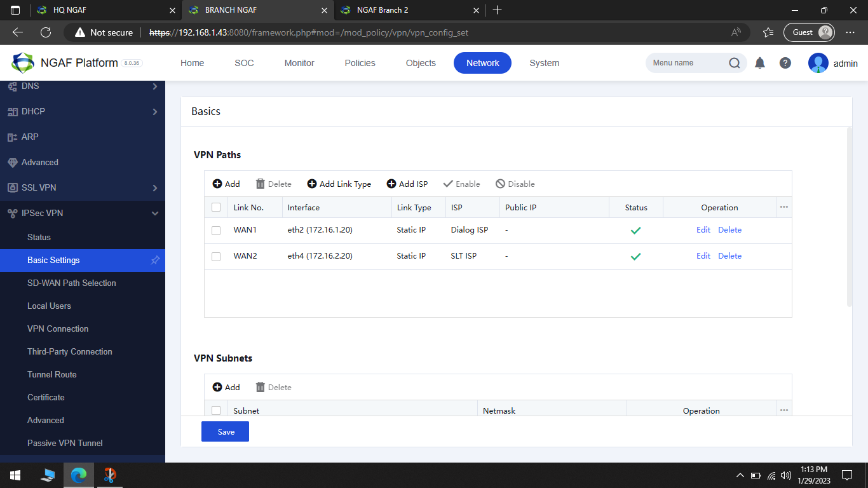Viewport: 868px width, 488px height.
Task: Click the notification bell icon
Action: (x=760, y=62)
